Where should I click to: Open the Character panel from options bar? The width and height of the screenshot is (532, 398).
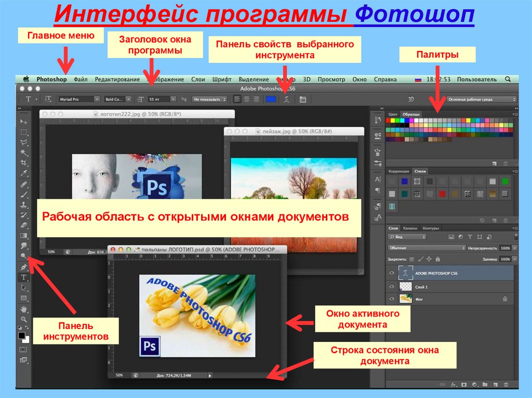(303, 99)
